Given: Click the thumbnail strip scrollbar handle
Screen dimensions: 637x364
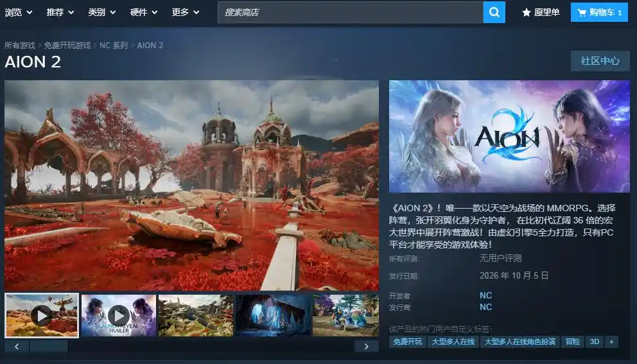Looking at the screenshot, I should coord(49,346).
